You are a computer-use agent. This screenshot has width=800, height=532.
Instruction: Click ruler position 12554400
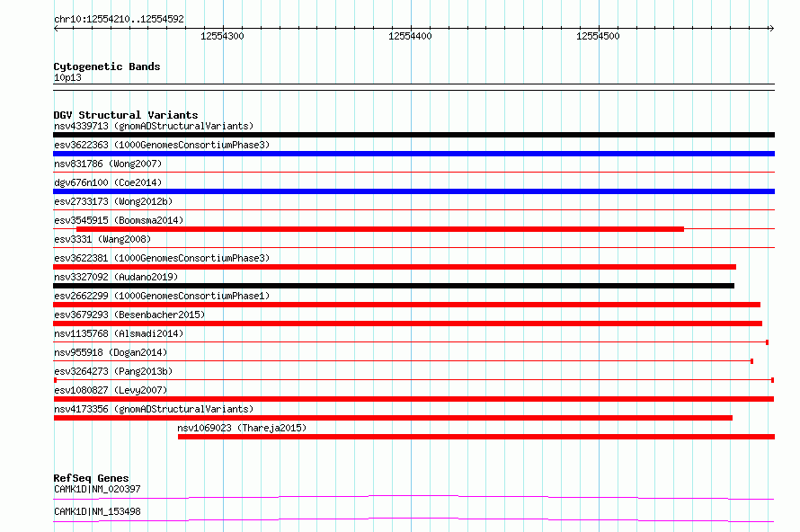pos(410,36)
